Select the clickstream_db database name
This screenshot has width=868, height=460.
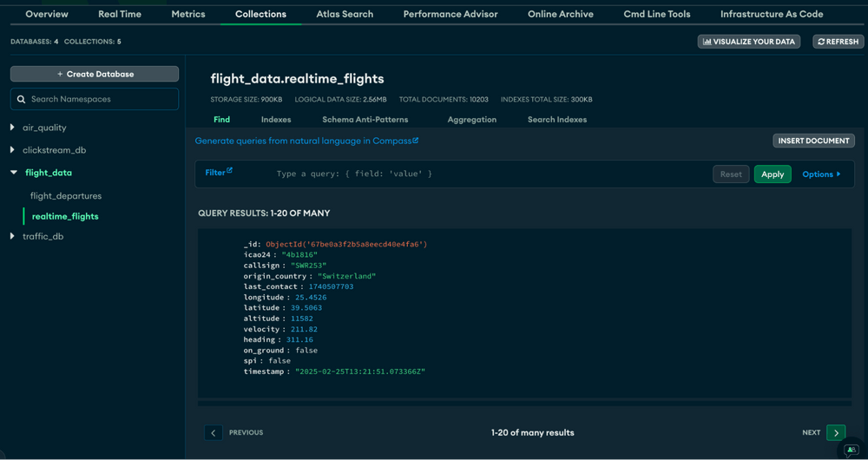[54, 150]
